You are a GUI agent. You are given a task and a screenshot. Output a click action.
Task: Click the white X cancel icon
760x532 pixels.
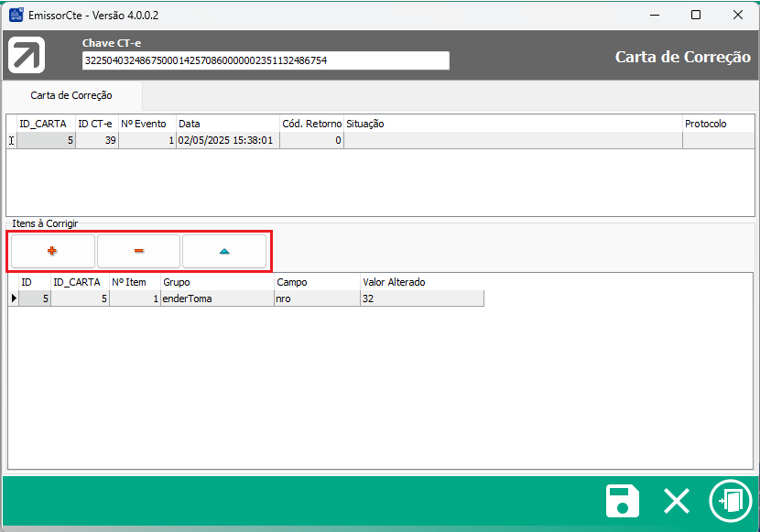coord(677,502)
